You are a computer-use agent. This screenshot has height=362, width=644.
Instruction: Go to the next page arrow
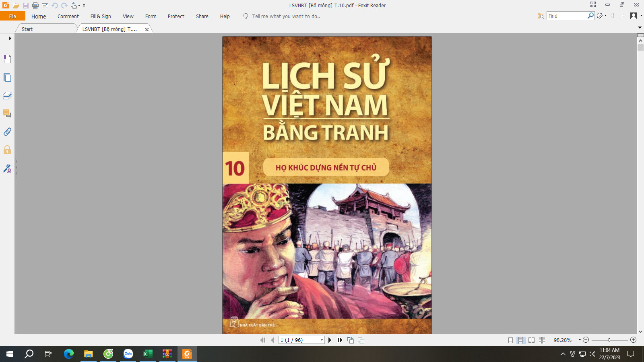click(330, 340)
